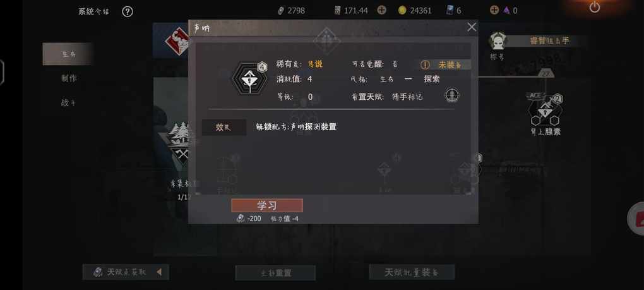Click the plus icon next to 171.44
The width and height of the screenshot is (644, 290).
(x=381, y=10)
